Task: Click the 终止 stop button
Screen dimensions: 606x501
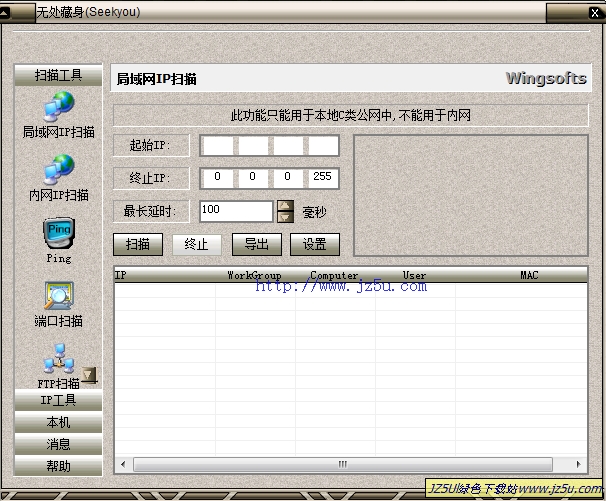Action: (x=196, y=244)
